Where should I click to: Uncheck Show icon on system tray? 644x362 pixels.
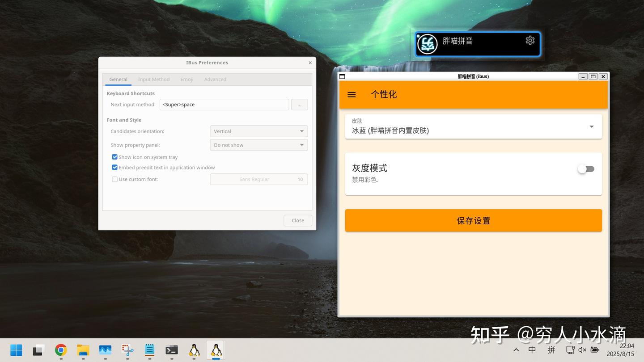pos(114,157)
